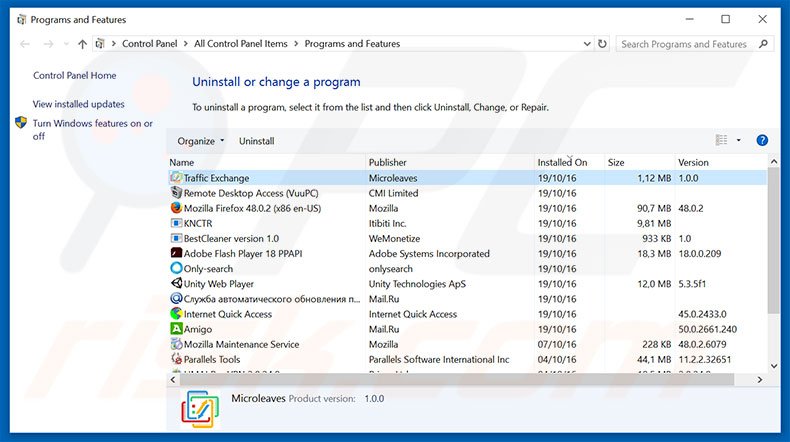790x442 pixels.
Task: Click the Adobe Flash Player icon
Action: [x=176, y=253]
